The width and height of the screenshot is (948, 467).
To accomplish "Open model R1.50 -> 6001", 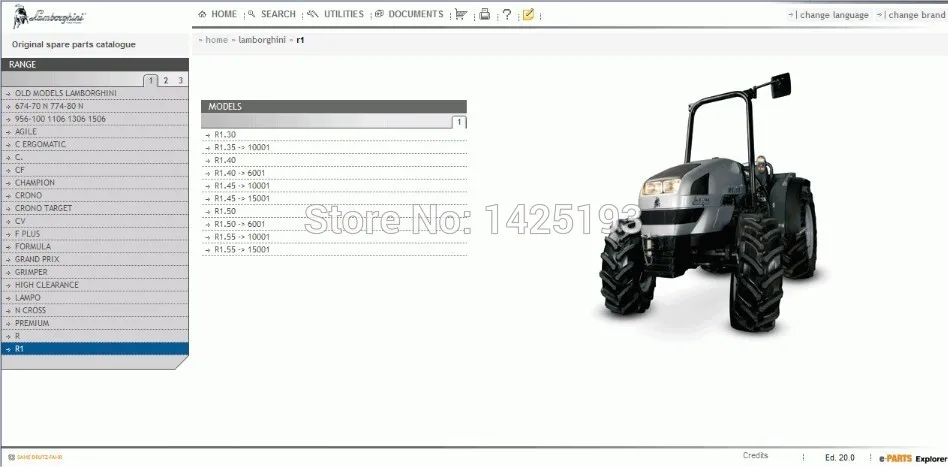I will tap(334, 224).
